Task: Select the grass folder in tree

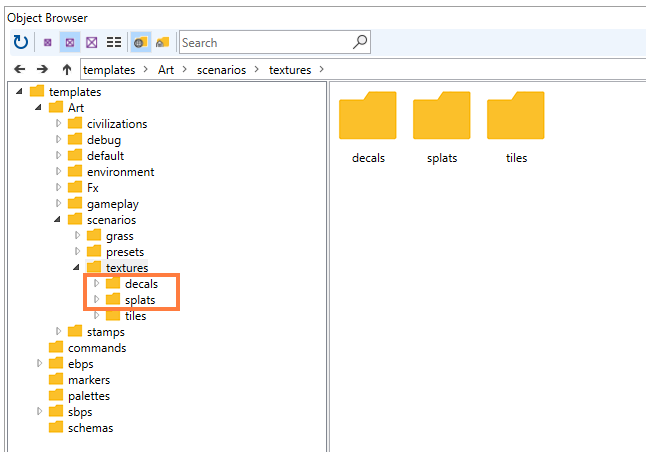Action: coord(110,236)
